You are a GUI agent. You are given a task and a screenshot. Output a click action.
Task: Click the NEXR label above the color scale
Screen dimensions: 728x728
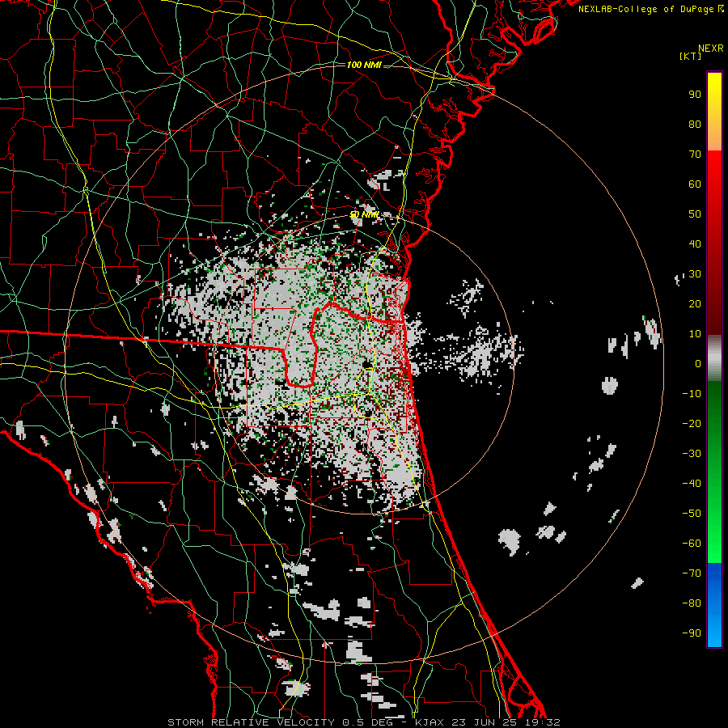[x=711, y=49]
